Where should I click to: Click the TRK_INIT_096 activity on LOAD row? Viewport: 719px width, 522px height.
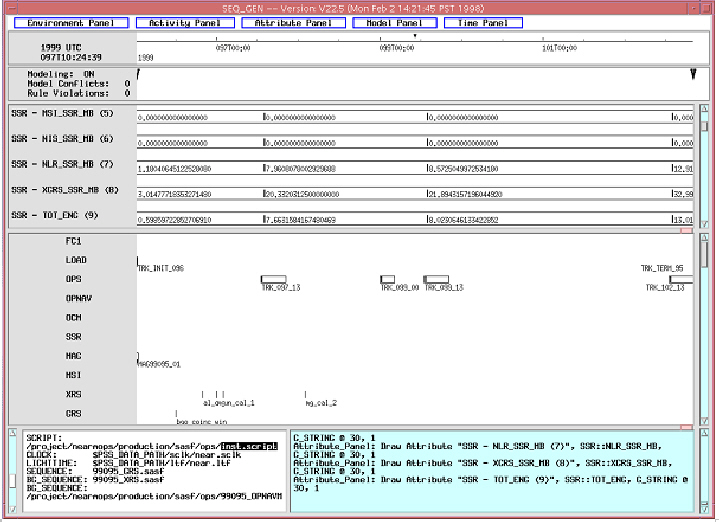[x=160, y=268]
